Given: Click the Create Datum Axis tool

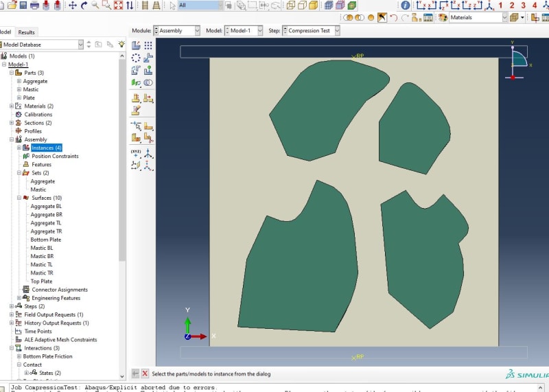Looking at the screenshot, I should pyautogui.click(x=148, y=154).
